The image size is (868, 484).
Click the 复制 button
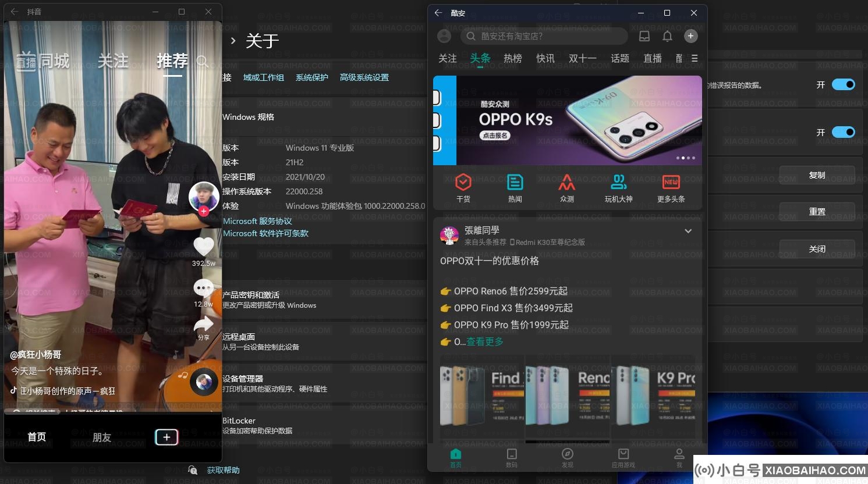pyautogui.click(x=817, y=175)
